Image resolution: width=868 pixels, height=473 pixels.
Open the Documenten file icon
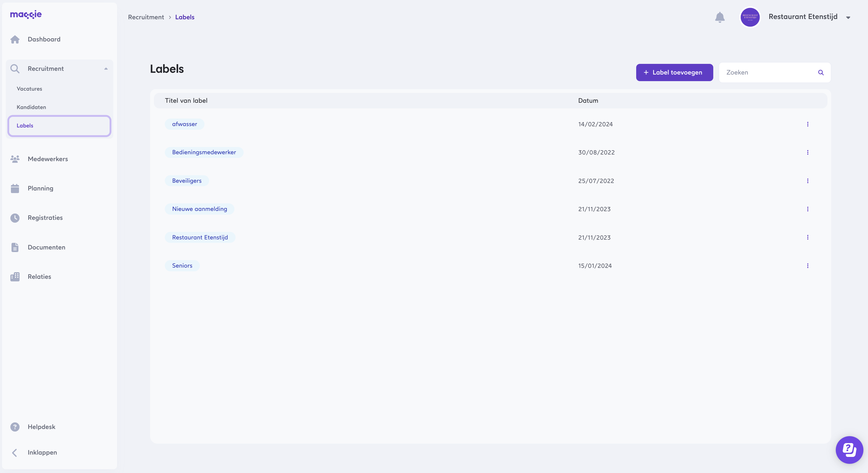tap(15, 247)
